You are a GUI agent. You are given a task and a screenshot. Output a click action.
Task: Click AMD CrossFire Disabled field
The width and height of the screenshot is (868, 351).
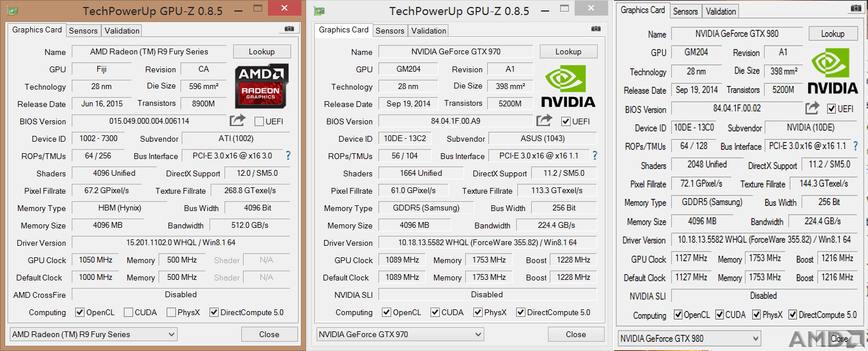click(x=181, y=294)
